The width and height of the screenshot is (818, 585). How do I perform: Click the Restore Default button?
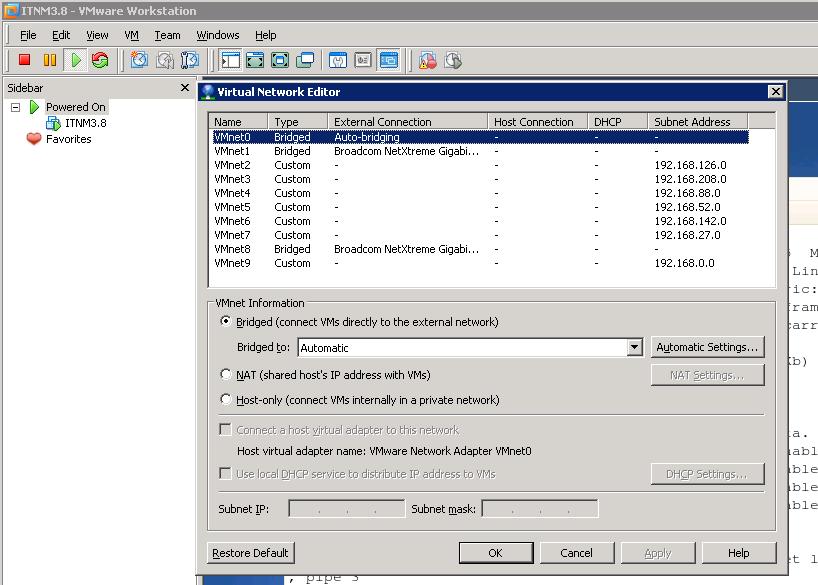pos(250,553)
